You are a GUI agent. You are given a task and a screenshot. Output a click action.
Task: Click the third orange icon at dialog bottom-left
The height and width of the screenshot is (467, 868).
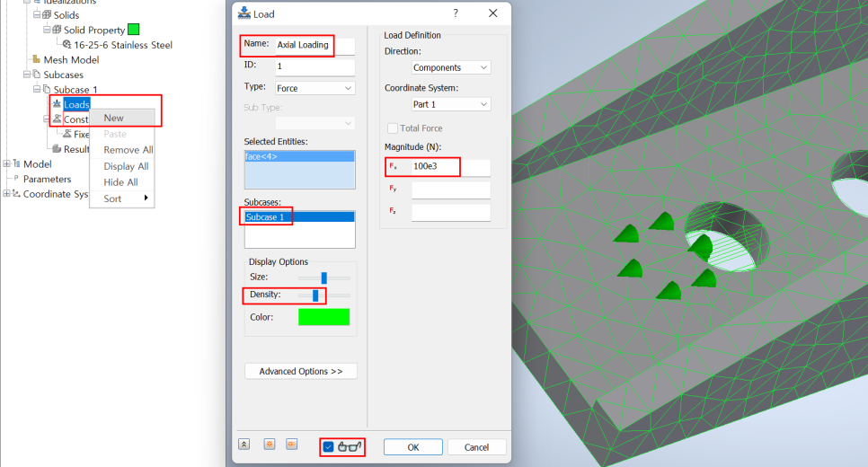290,445
